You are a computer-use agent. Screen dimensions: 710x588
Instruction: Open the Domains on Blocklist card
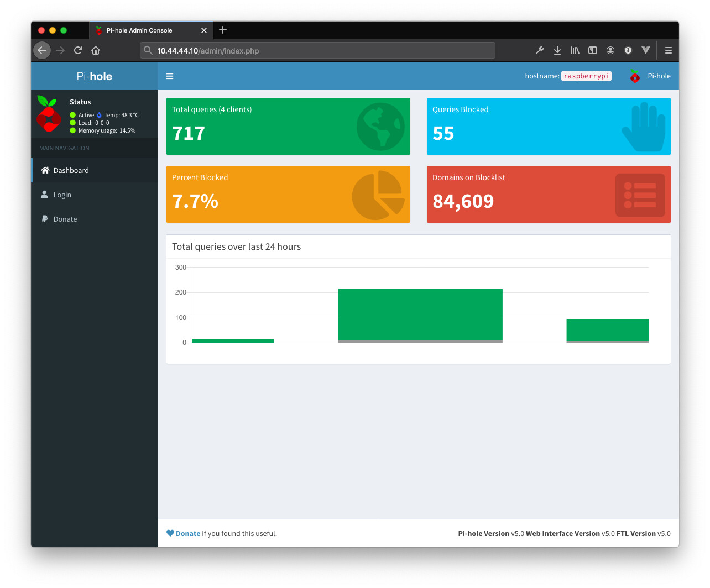point(549,194)
